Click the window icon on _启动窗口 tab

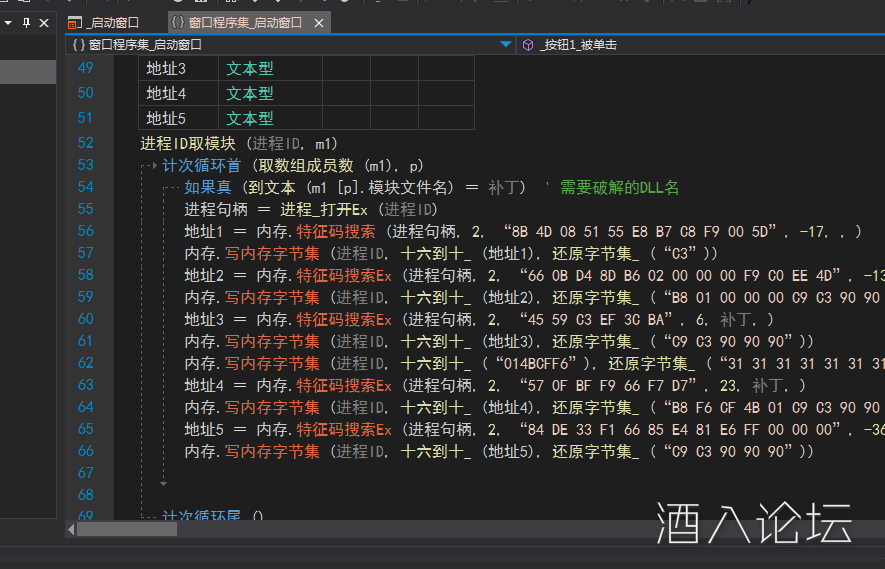tap(75, 22)
